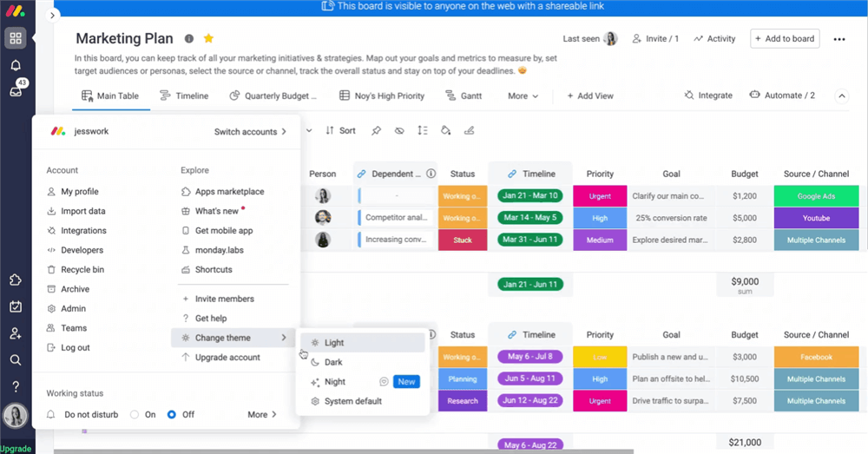
Task: Click the Jan 21 - Mar 10 timeline pill
Action: pos(529,195)
